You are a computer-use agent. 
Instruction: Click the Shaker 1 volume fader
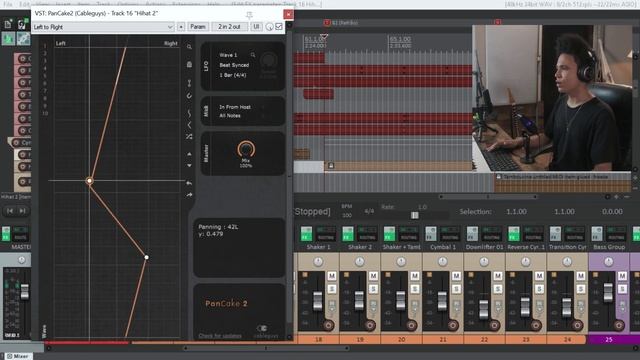(x=318, y=301)
